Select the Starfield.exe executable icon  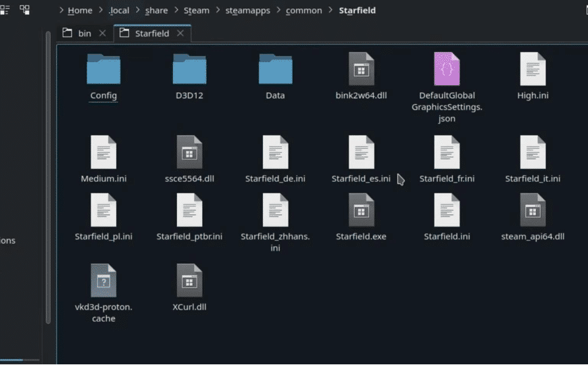[361, 210]
